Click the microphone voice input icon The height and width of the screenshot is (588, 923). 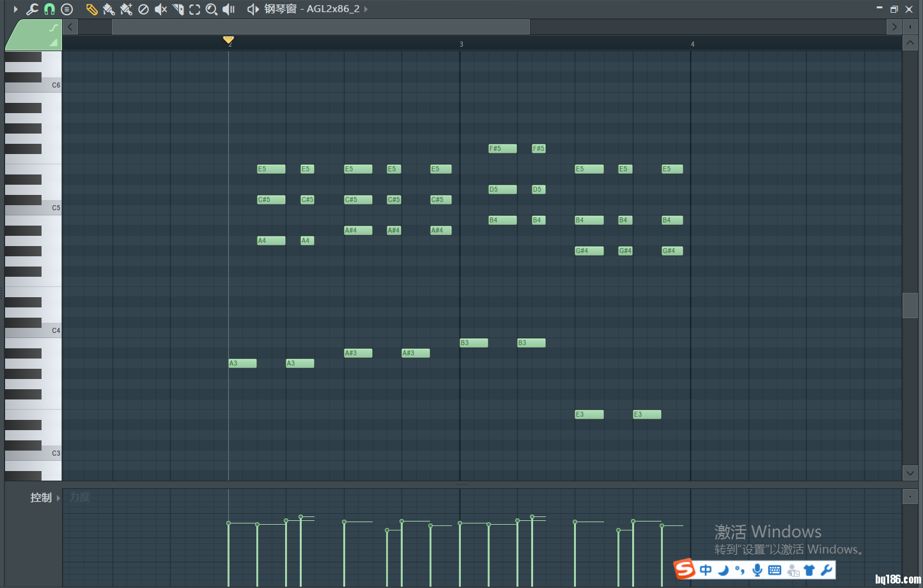pos(757,569)
